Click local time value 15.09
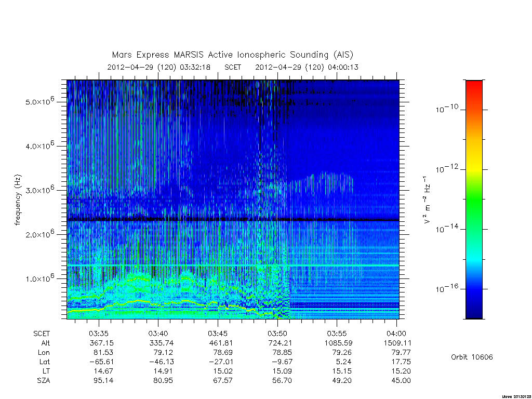Viewport: 532px width, 399px height. (x=282, y=371)
